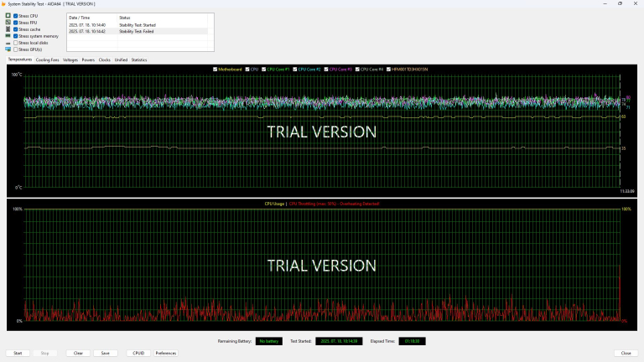Viewport: 644px width, 362px height.
Task: Click the '0°C' axis label on temperature graph
Action: [18, 188]
